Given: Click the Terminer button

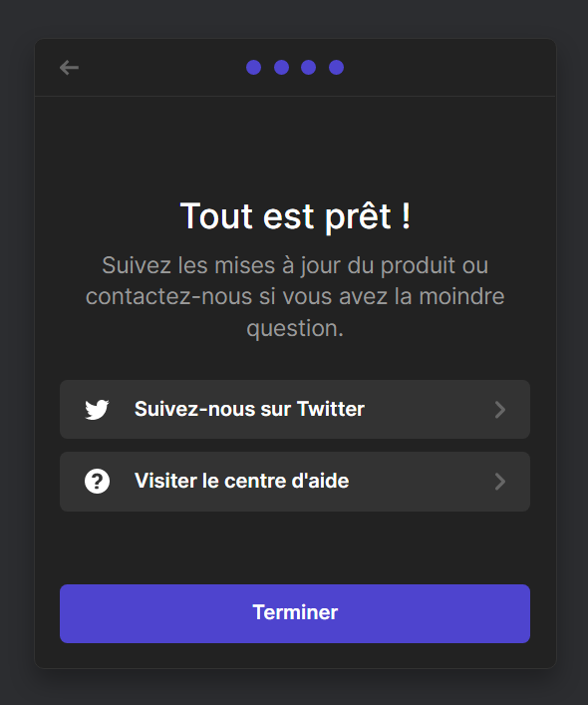Looking at the screenshot, I should tap(295, 613).
